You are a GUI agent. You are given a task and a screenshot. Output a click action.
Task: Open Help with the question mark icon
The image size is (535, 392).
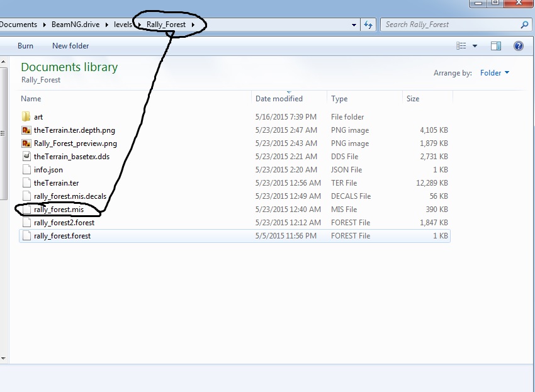pos(518,46)
